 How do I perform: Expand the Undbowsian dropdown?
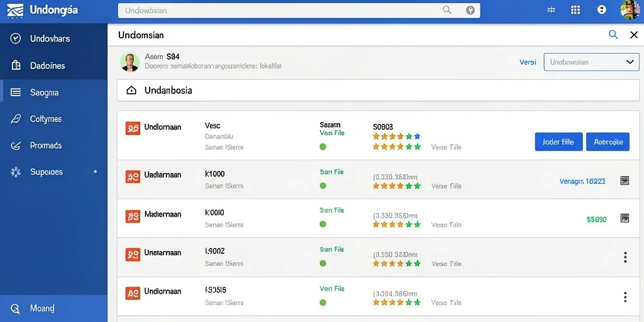(x=591, y=62)
